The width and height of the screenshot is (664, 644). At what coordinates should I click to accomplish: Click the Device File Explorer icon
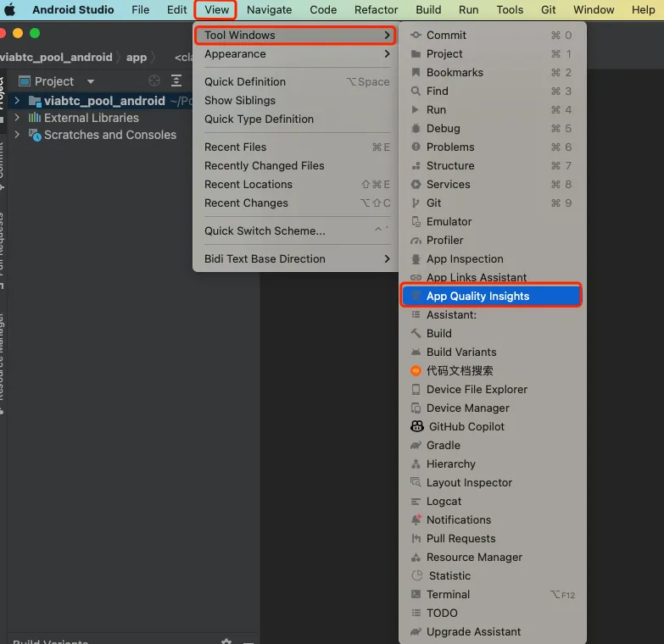pos(416,389)
